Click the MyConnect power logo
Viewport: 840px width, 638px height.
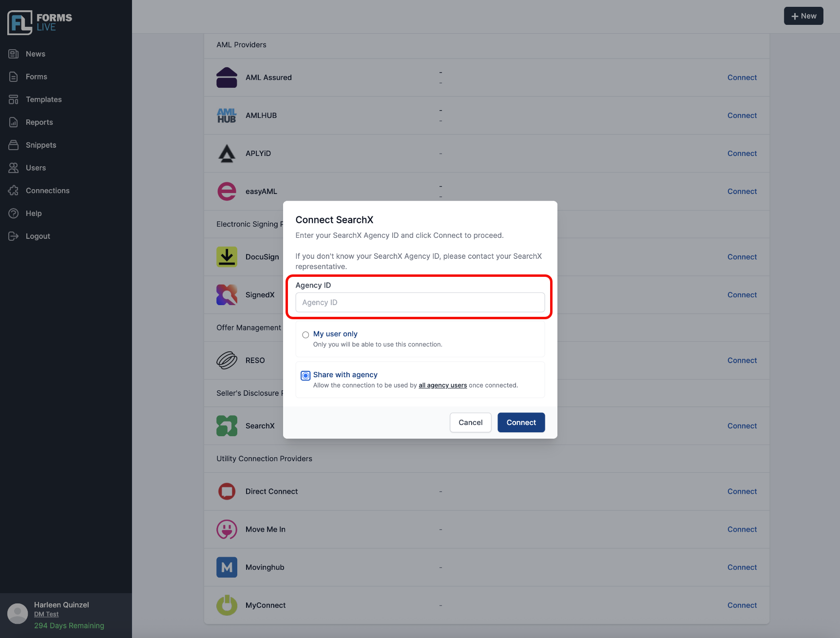tap(227, 605)
